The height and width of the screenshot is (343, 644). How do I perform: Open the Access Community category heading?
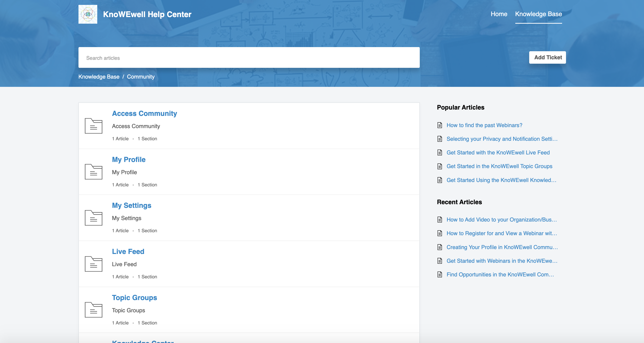145,114
